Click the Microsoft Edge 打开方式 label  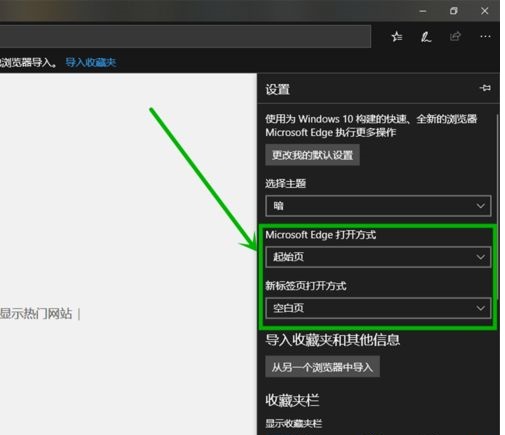click(x=321, y=235)
